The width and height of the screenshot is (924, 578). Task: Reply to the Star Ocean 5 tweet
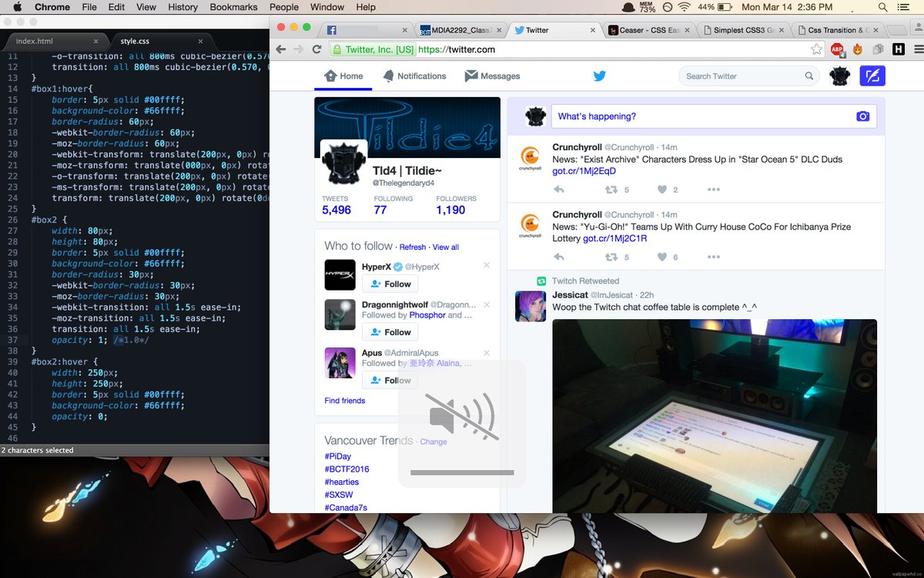(559, 190)
